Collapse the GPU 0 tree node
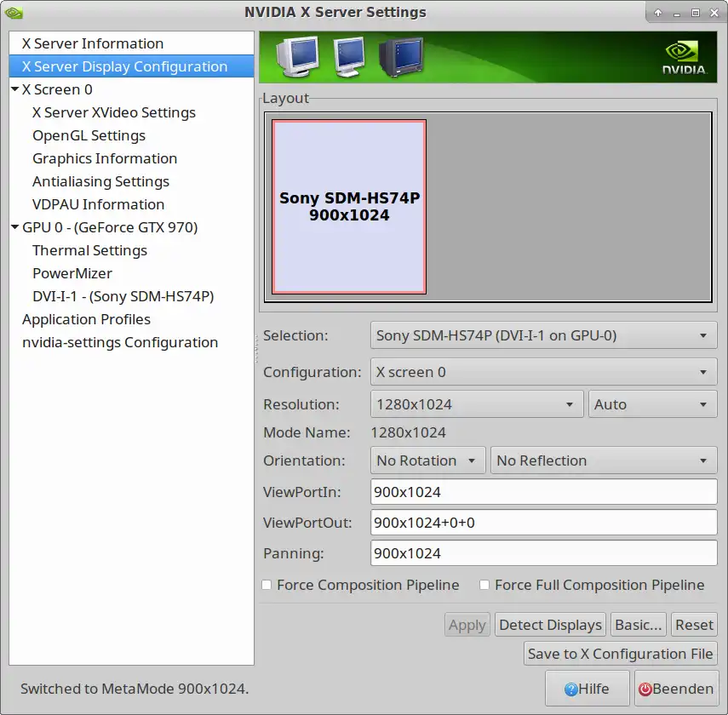 click(14, 226)
